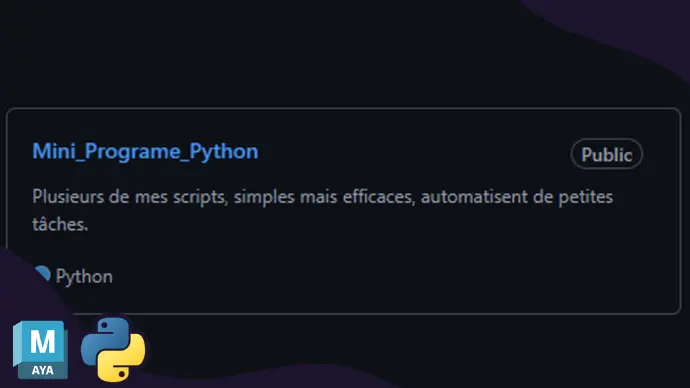The height and width of the screenshot is (388, 690).
Task: Click the AYA text on Maya icon
Action: [43, 370]
